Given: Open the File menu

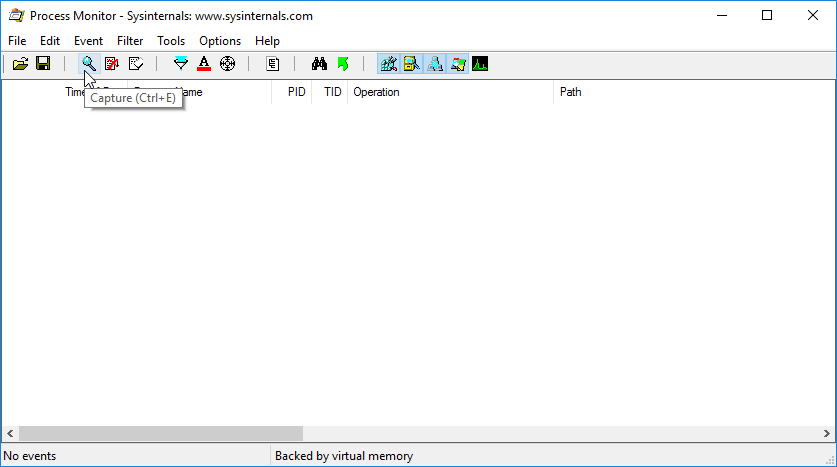Looking at the screenshot, I should (17, 41).
